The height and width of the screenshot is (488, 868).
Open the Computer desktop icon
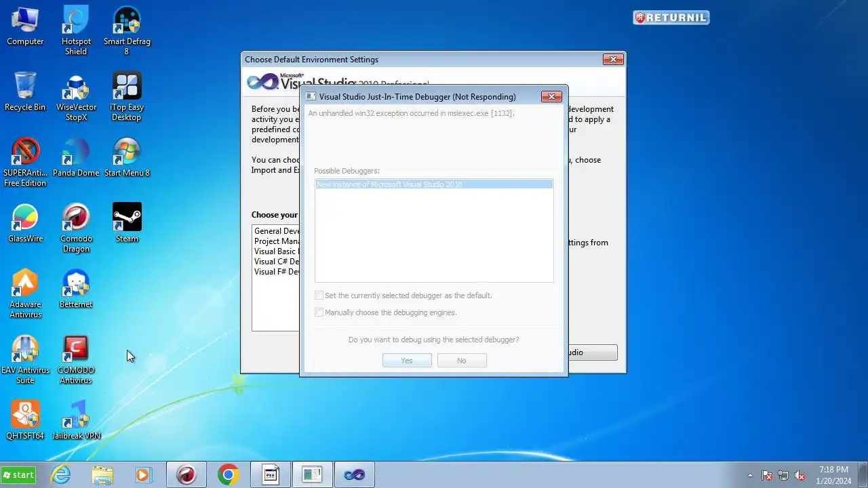tap(25, 27)
